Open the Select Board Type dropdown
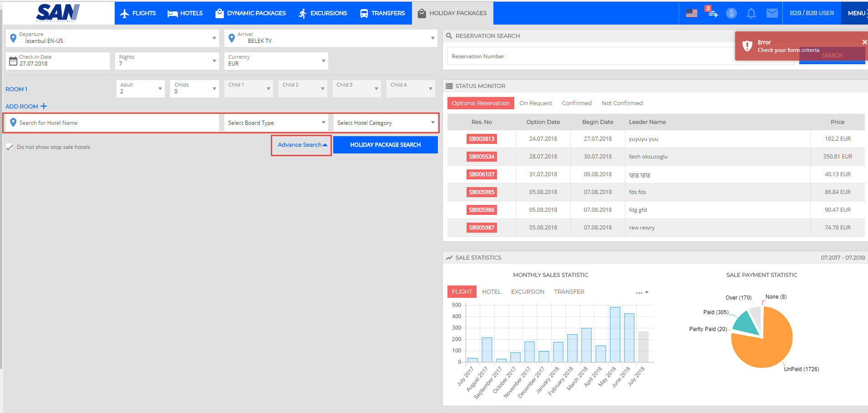The width and height of the screenshot is (868, 413). click(276, 123)
